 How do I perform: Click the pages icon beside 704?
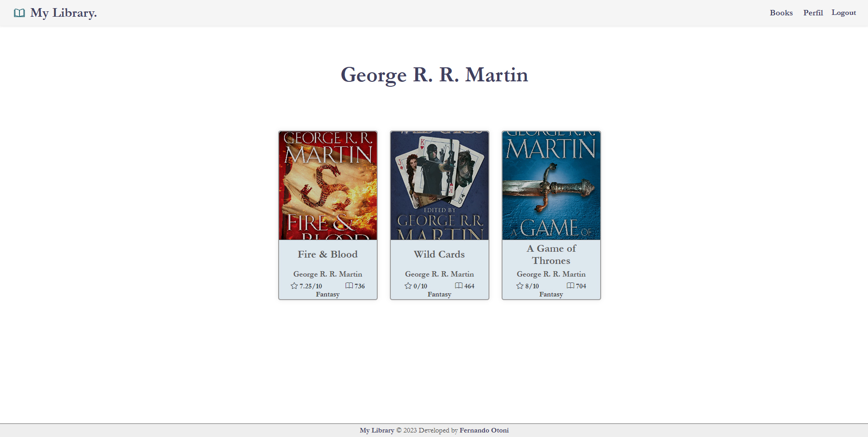[570, 286]
